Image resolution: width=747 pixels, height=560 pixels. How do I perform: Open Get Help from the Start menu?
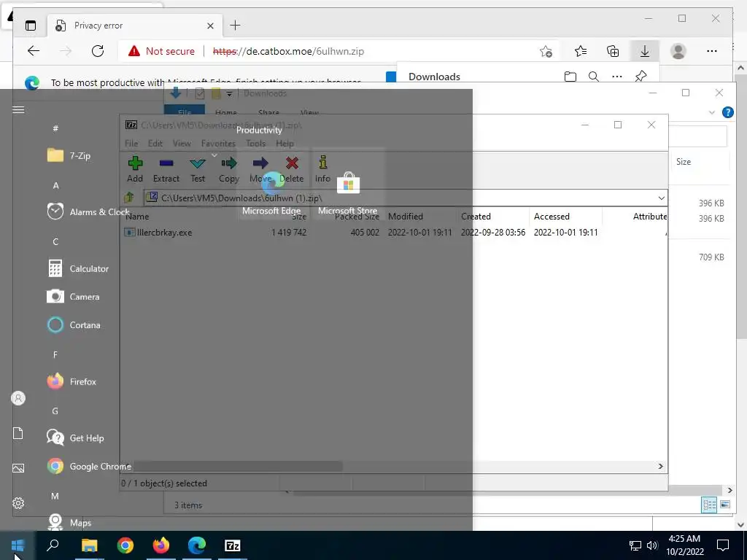(x=75, y=438)
